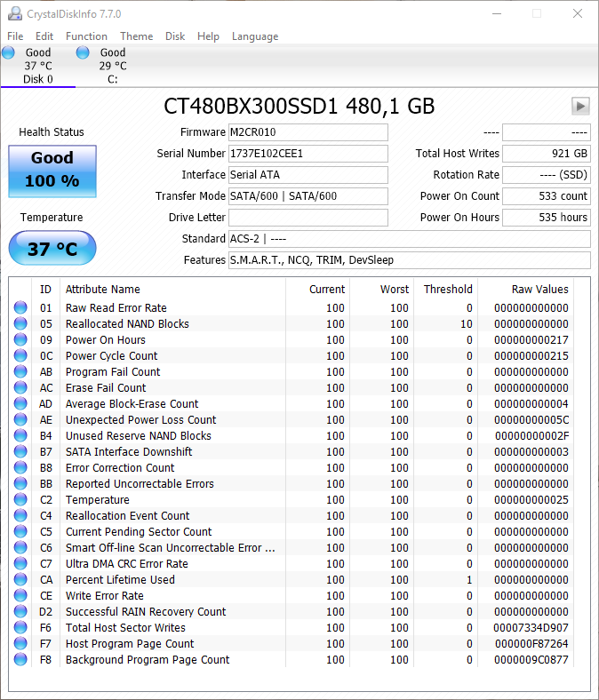This screenshot has height=700, width=599.
Task: Click the Firmware field M2CR010
Action: coord(308,132)
